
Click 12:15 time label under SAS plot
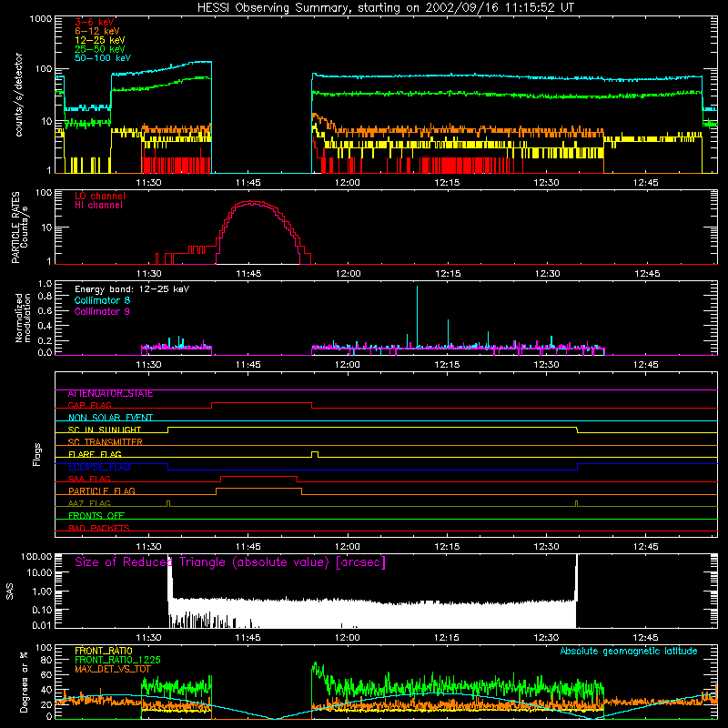point(447,638)
